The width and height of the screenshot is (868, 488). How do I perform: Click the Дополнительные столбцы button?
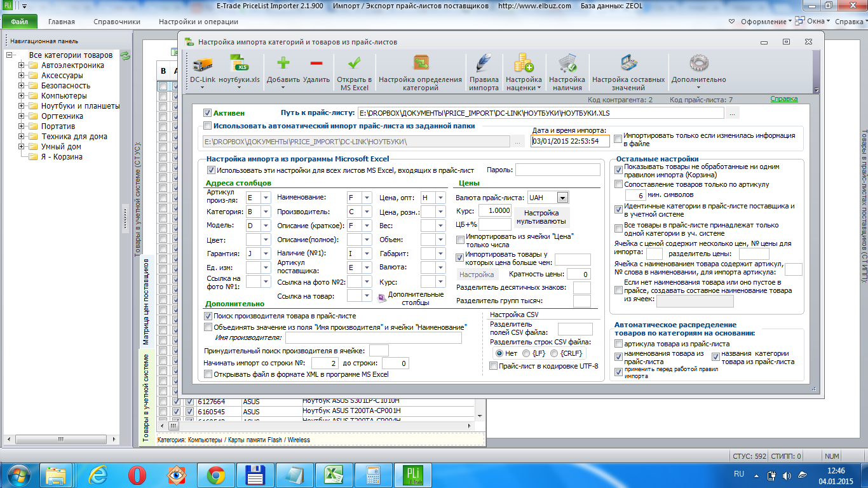point(416,299)
